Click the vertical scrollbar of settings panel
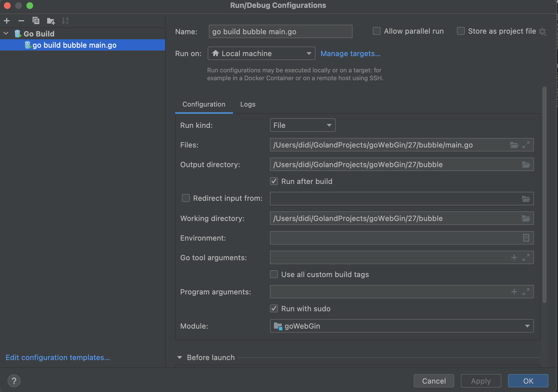The image size is (558, 392). coord(545,195)
